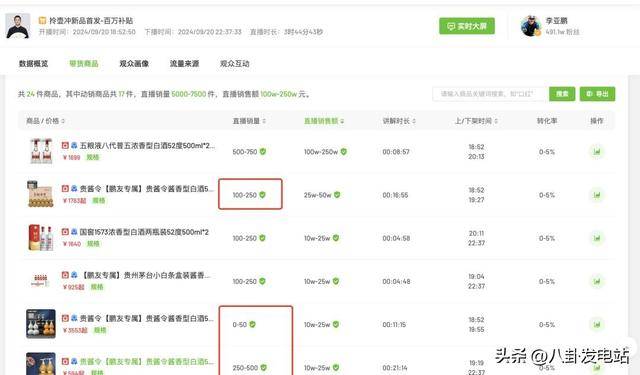Click 李亚鹏 name text
Image resolution: width=640 pixels, height=375 pixels.
tap(556, 21)
